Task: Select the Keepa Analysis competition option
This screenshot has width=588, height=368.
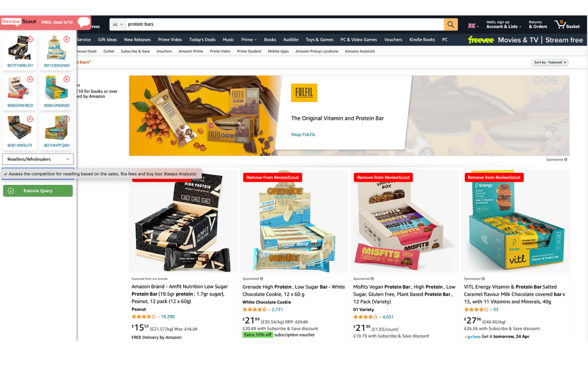Action: (102, 174)
